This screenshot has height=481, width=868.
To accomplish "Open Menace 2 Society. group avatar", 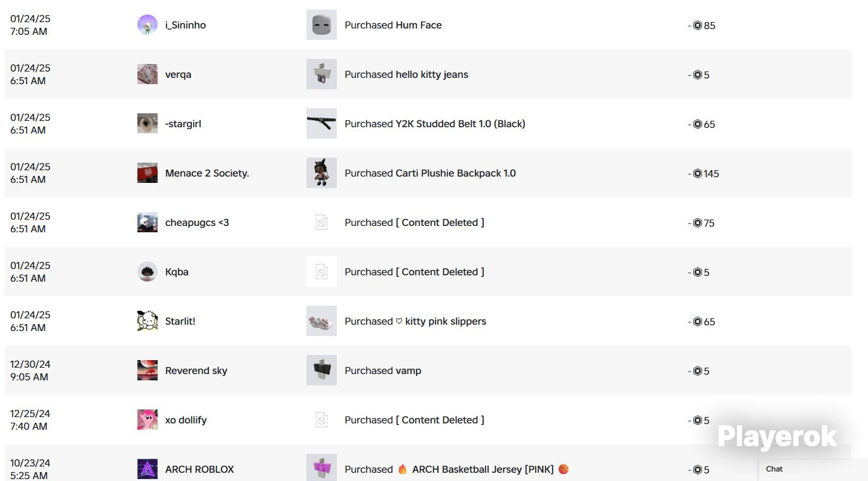I will pos(148,173).
